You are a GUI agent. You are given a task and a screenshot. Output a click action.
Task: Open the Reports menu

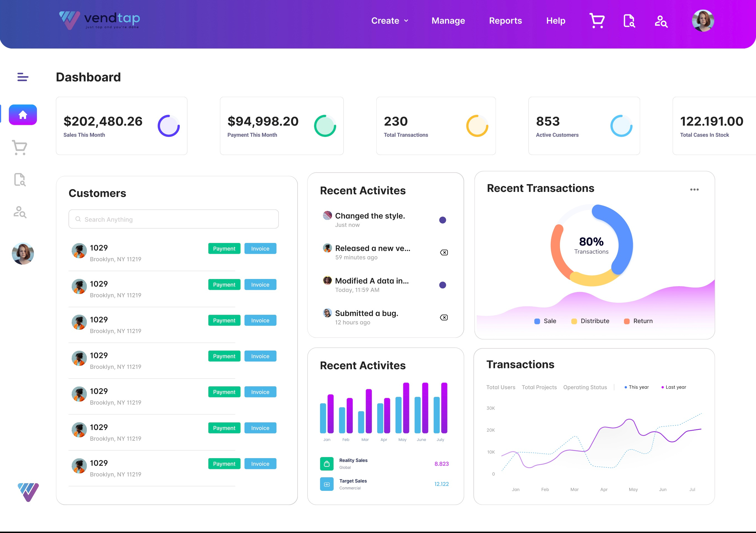(505, 21)
